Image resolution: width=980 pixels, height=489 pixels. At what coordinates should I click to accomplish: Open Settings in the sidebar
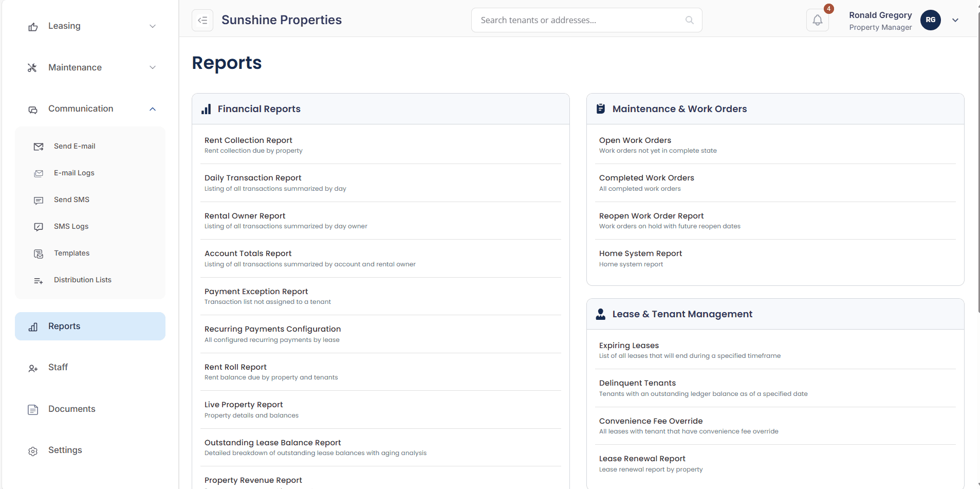point(65,450)
